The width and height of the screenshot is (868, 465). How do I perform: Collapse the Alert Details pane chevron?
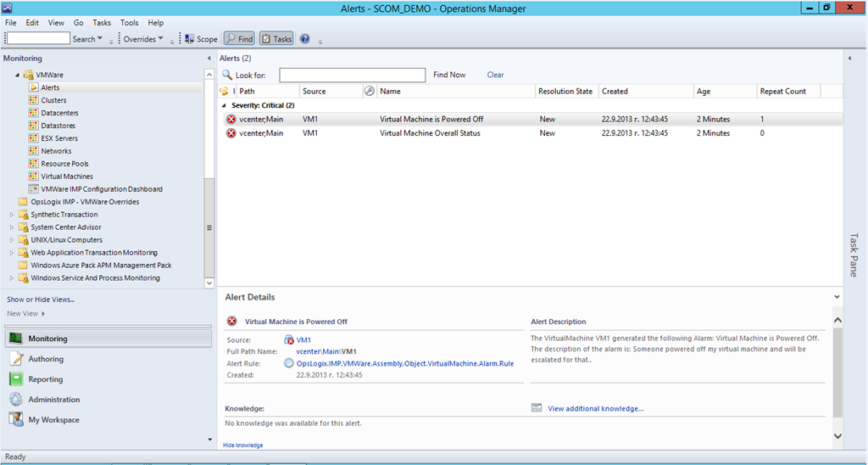837,297
